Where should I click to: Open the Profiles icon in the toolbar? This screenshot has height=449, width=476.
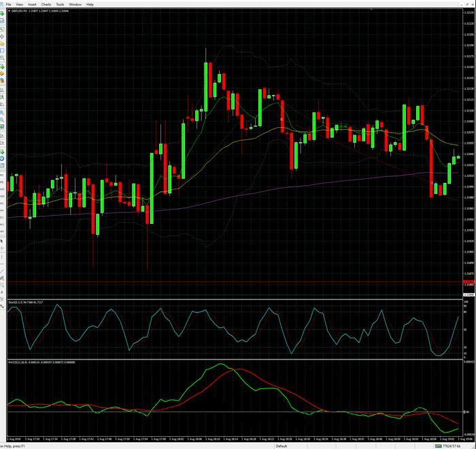[x=2, y=20]
